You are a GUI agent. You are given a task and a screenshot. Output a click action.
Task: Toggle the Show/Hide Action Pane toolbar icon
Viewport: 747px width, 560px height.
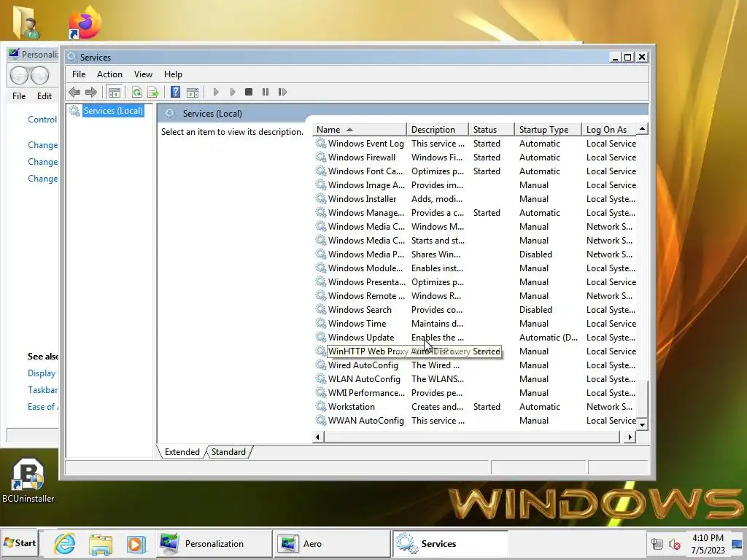point(193,92)
